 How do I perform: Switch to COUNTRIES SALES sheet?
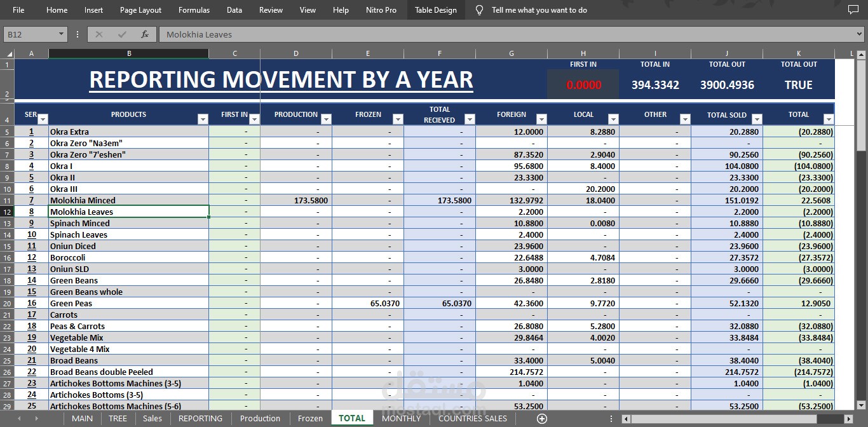click(473, 418)
